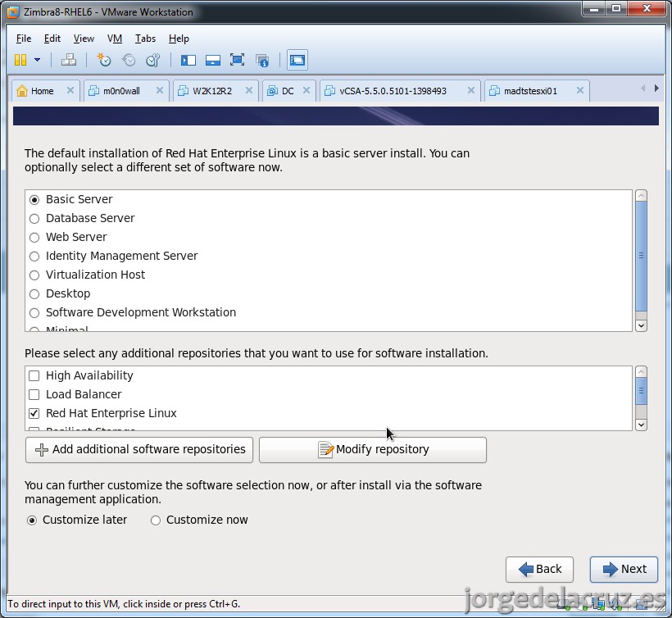Open the File menu

[x=24, y=39]
